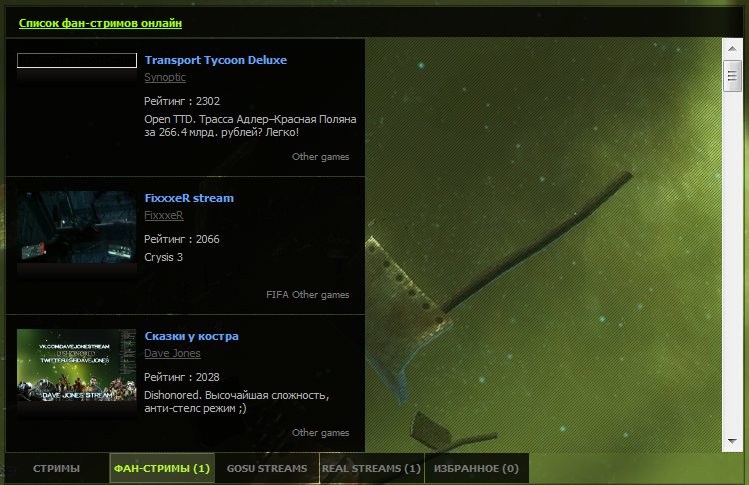Switch to the СТРИМЫ tab
749x485 pixels.
tap(56, 468)
